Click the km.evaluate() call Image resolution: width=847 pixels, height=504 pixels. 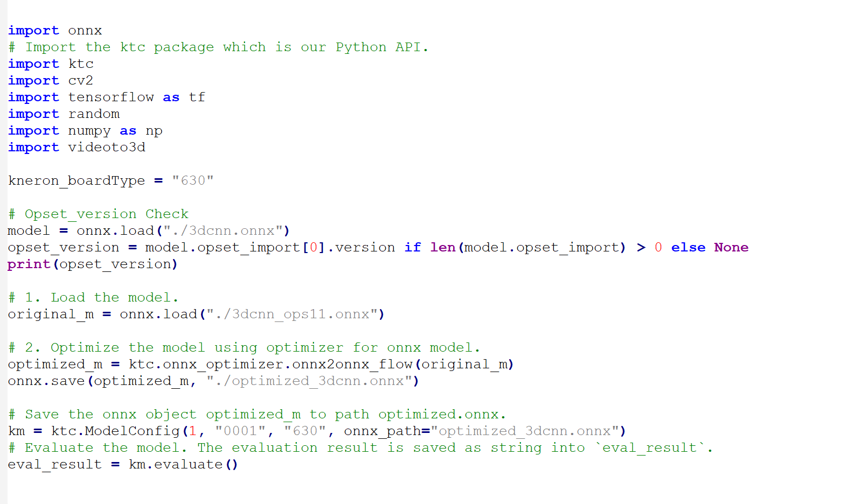(x=183, y=465)
